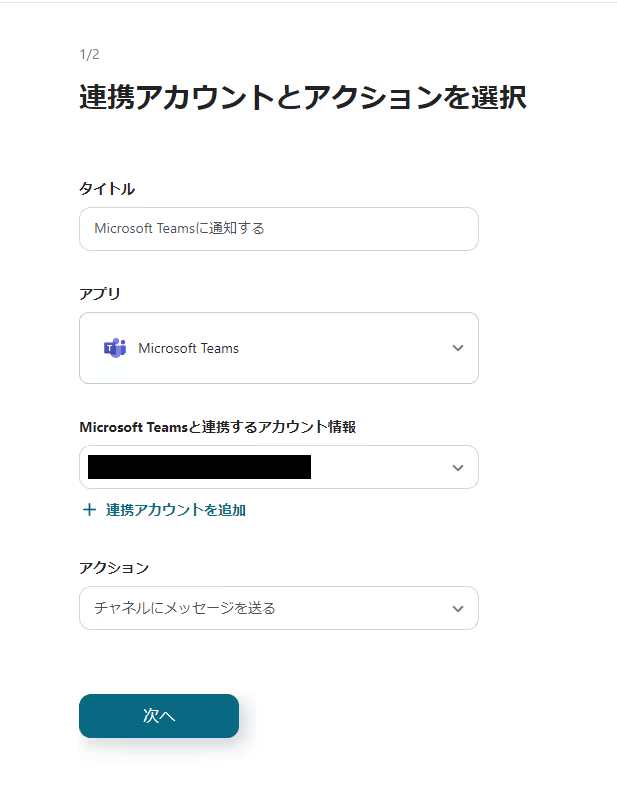Image resolution: width=617 pixels, height=794 pixels.
Task: Open the アクション selection box
Action: pos(279,608)
